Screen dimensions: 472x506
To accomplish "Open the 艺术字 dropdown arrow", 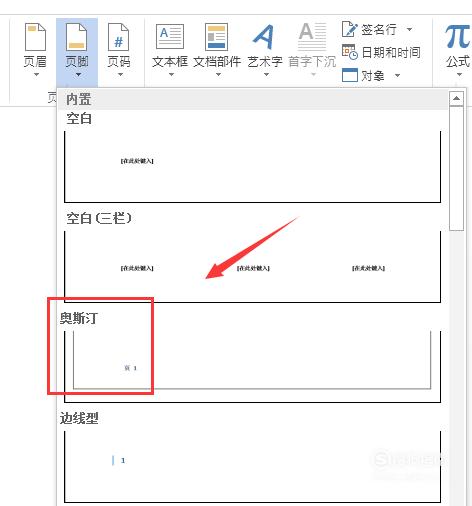I will click(x=266, y=74).
